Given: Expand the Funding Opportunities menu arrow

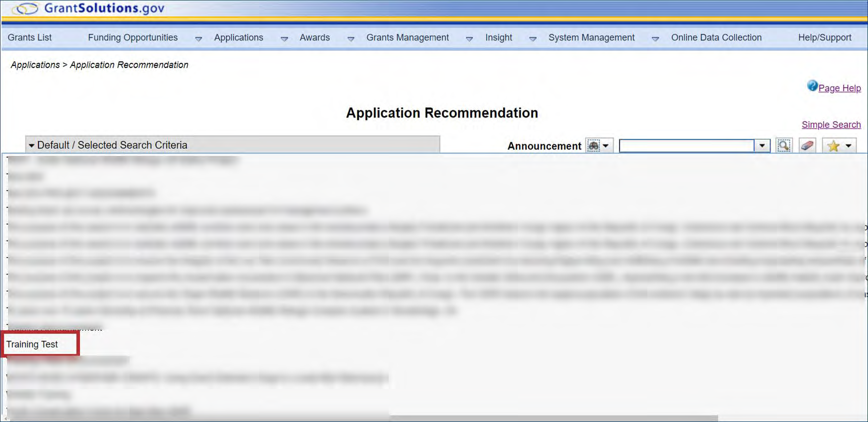Looking at the screenshot, I should pyautogui.click(x=198, y=39).
